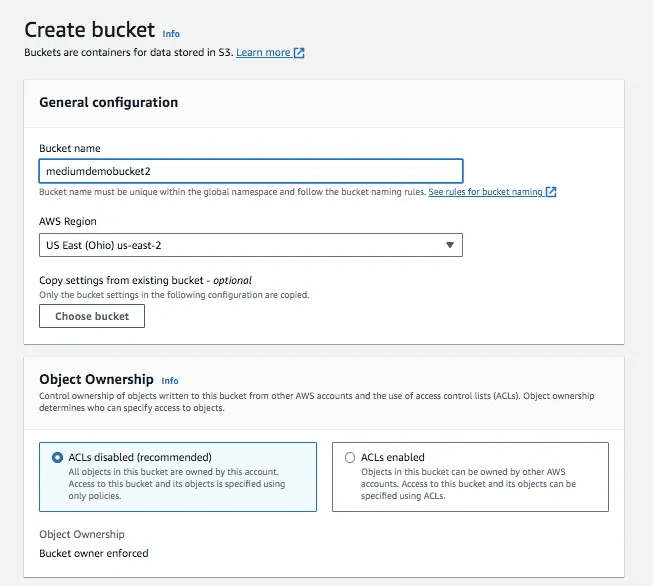
Task: Open the Object Ownership Info link
Action: tap(169, 381)
